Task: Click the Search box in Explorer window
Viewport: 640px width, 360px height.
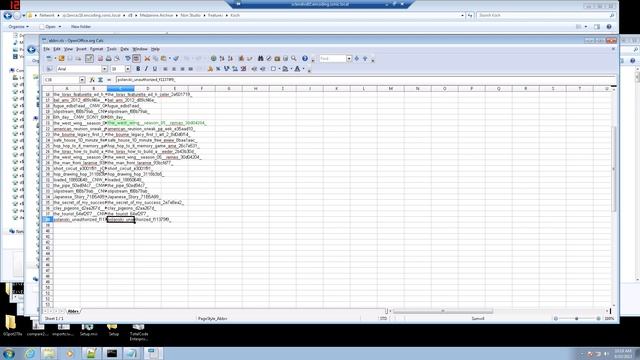Action: [x=546, y=16]
